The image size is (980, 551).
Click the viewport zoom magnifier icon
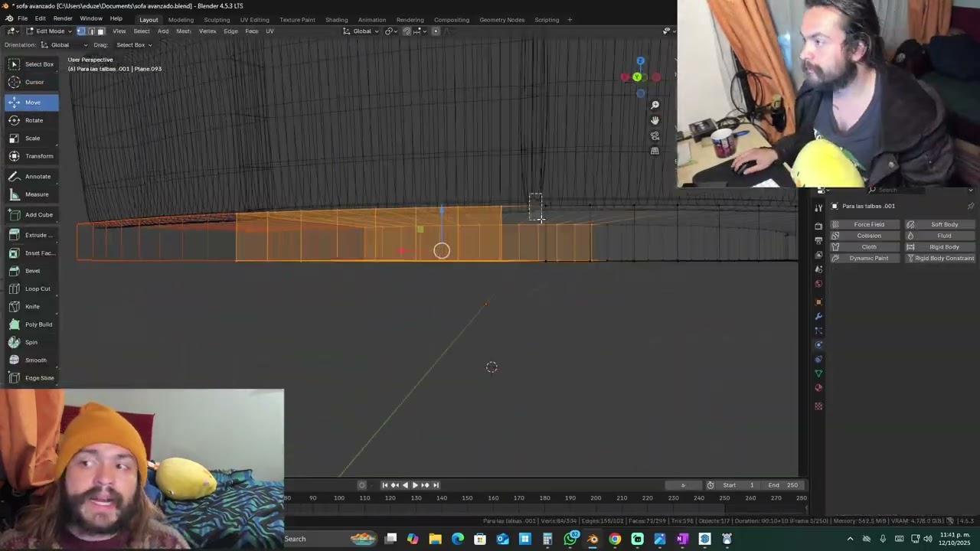(x=655, y=105)
